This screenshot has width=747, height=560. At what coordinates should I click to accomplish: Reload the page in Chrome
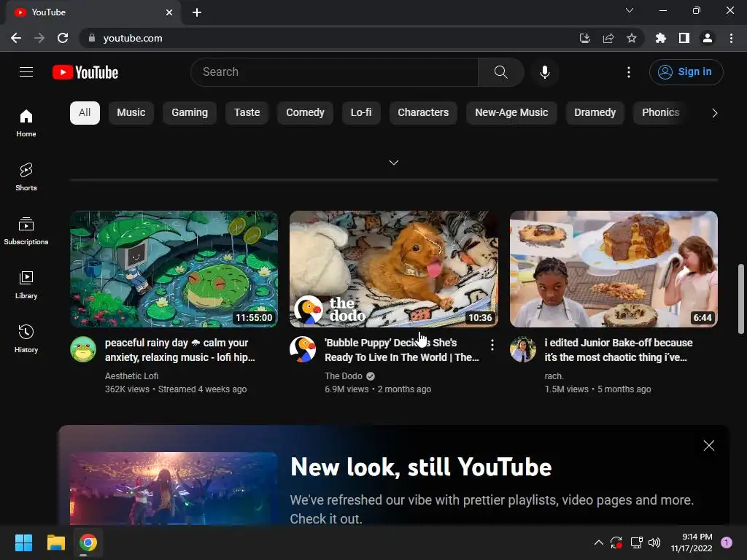[63, 38]
